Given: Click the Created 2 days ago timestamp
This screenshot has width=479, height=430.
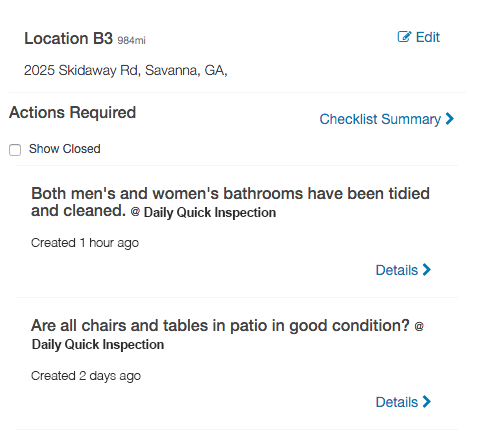Looking at the screenshot, I should tap(86, 376).
